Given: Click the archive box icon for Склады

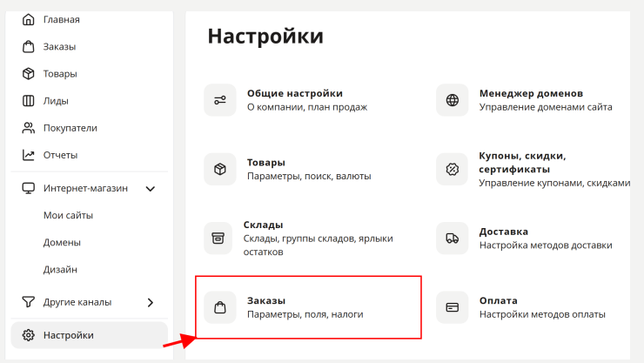Looking at the screenshot, I should [218, 239].
